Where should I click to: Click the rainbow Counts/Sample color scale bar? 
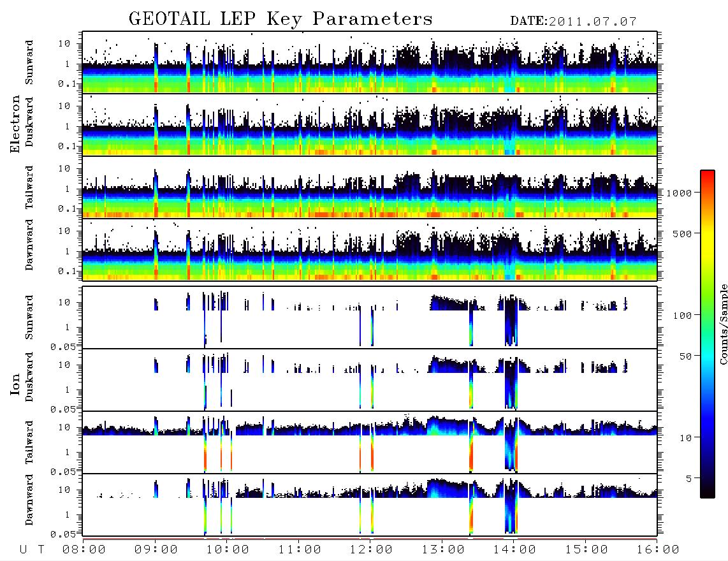[707, 334]
